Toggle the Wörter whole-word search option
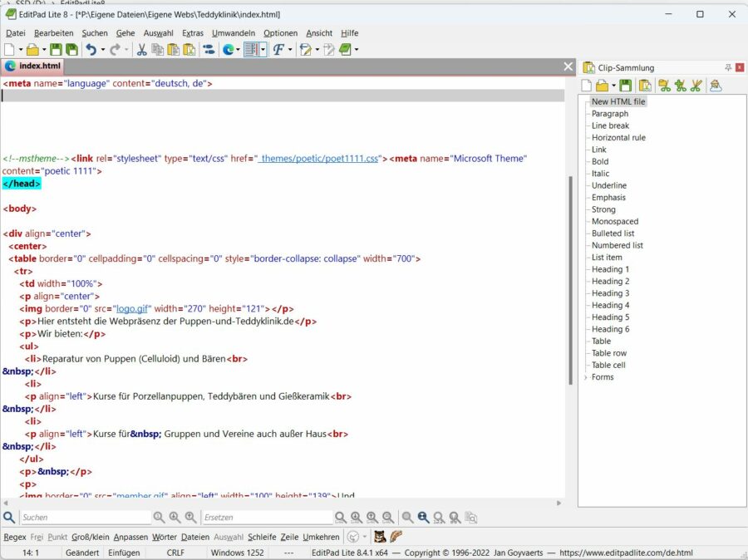This screenshot has width=748, height=560. click(165, 537)
